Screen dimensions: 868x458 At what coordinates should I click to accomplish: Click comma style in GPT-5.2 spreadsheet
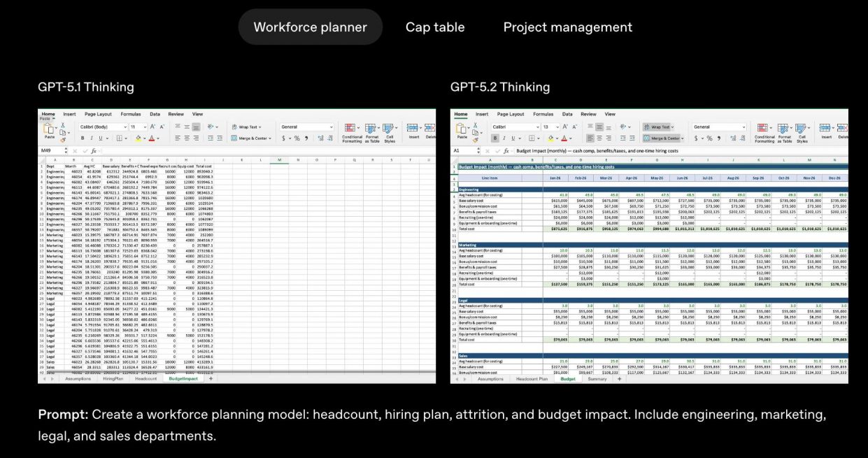click(x=719, y=138)
